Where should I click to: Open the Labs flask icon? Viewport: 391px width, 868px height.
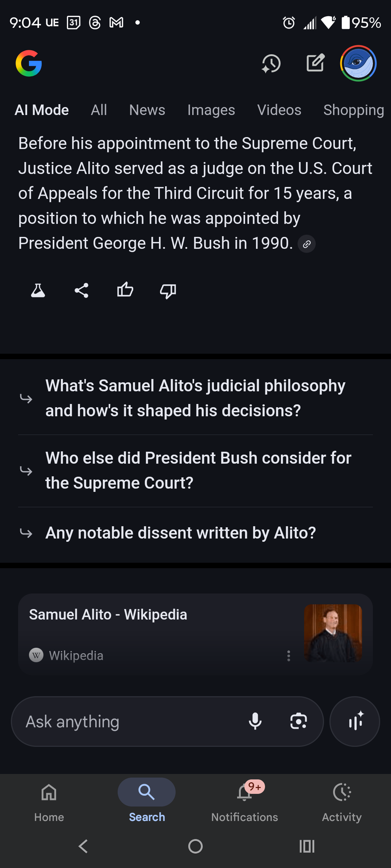38,290
